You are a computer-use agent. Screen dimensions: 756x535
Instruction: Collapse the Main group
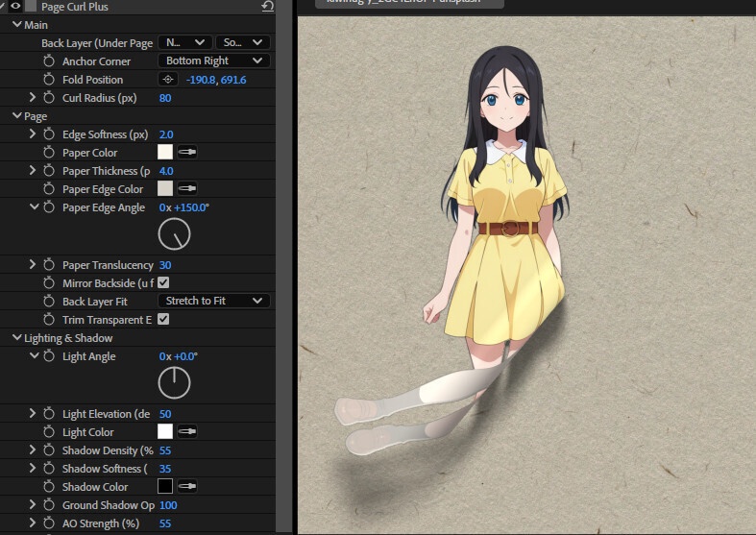pyautogui.click(x=17, y=24)
